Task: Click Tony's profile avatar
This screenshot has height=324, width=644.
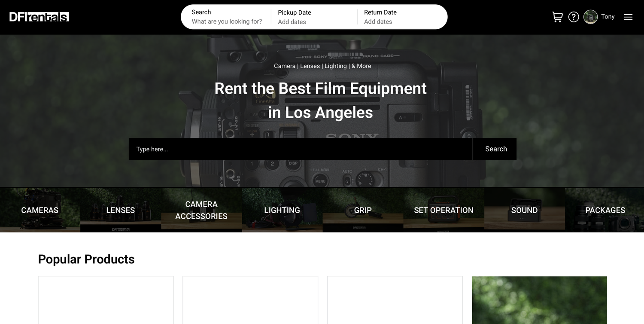Action: [x=590, y=17]
